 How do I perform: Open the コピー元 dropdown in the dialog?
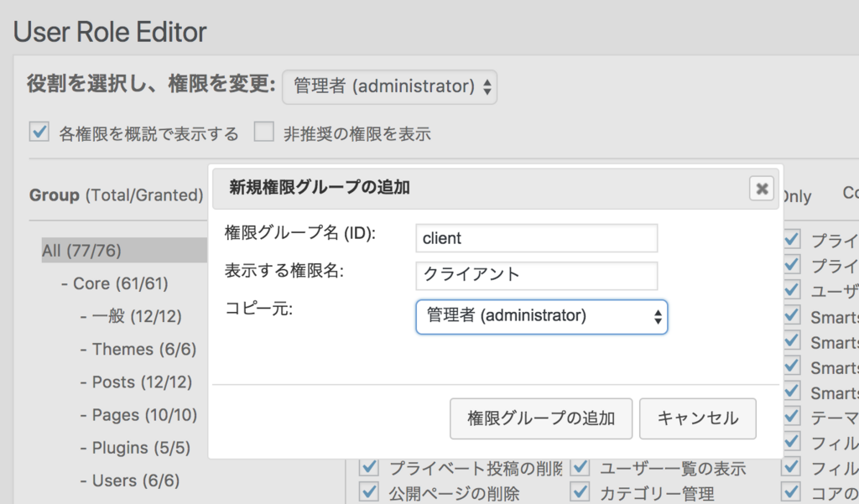coord(542,317)
